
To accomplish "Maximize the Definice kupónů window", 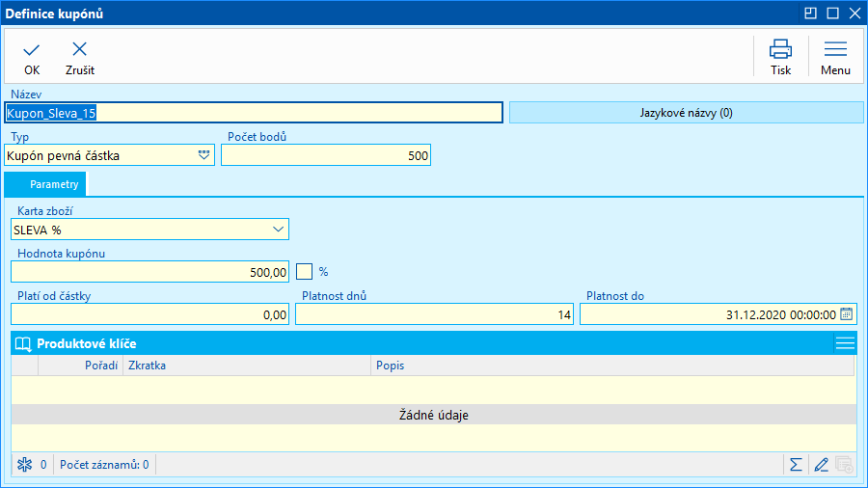I will [832, 14].
